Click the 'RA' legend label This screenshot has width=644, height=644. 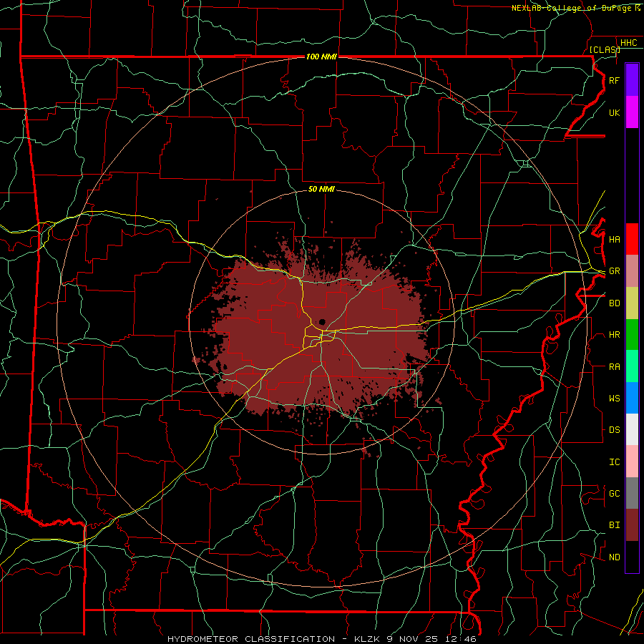(614, 367)
